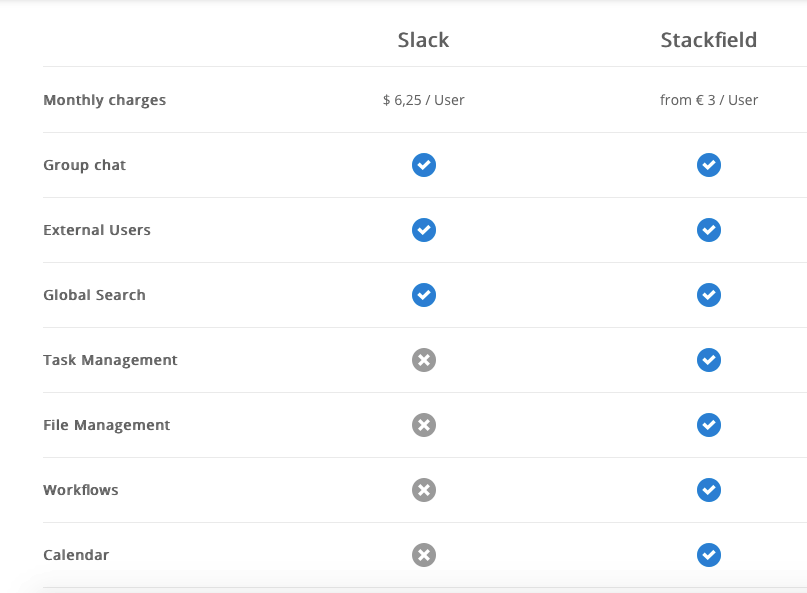The width and height of the screenshot is (807, 593).
Task: Click Slack's Workflows cross icon
Action: (424, 490)
